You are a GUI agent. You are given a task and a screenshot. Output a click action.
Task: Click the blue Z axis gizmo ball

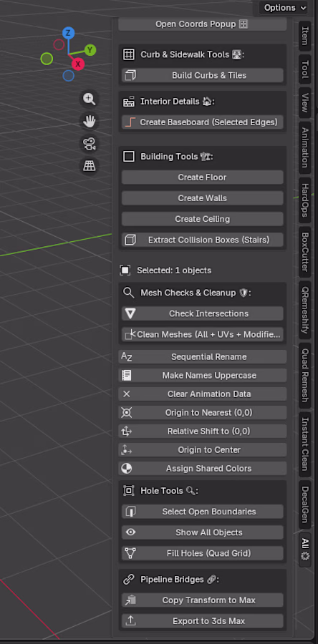(68, 33)
